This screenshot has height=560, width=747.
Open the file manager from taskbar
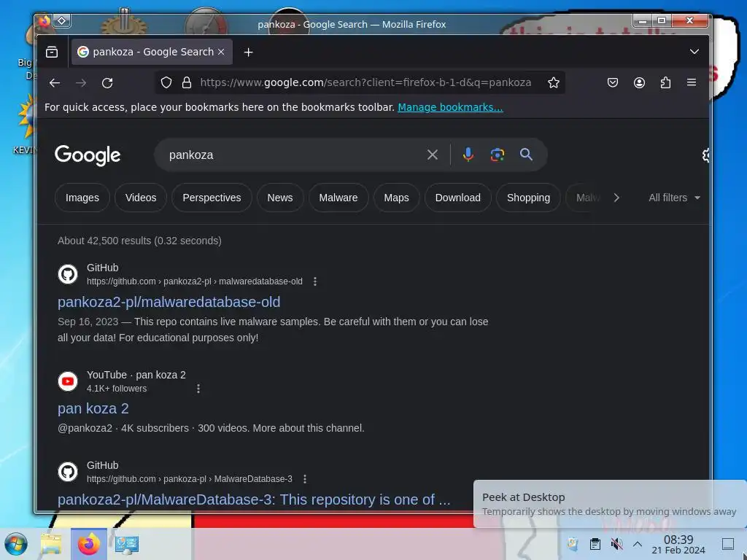tap(52, 544)
